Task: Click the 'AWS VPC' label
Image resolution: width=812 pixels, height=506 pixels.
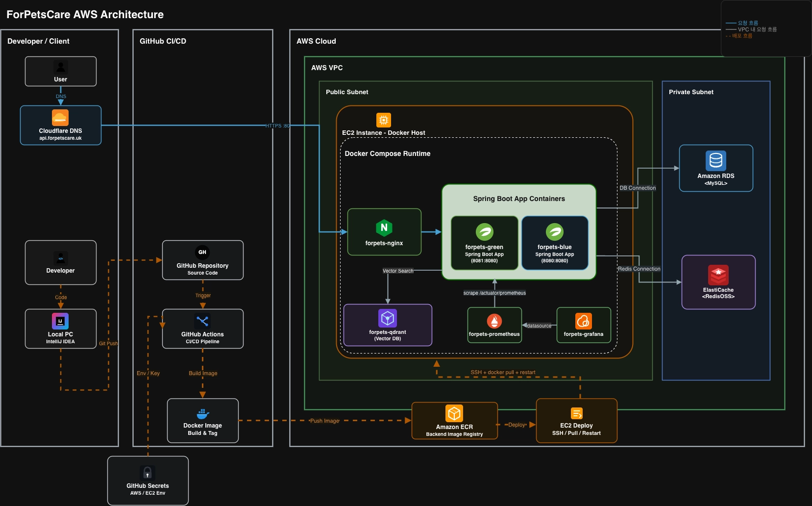Action: [x=327, y=68]
